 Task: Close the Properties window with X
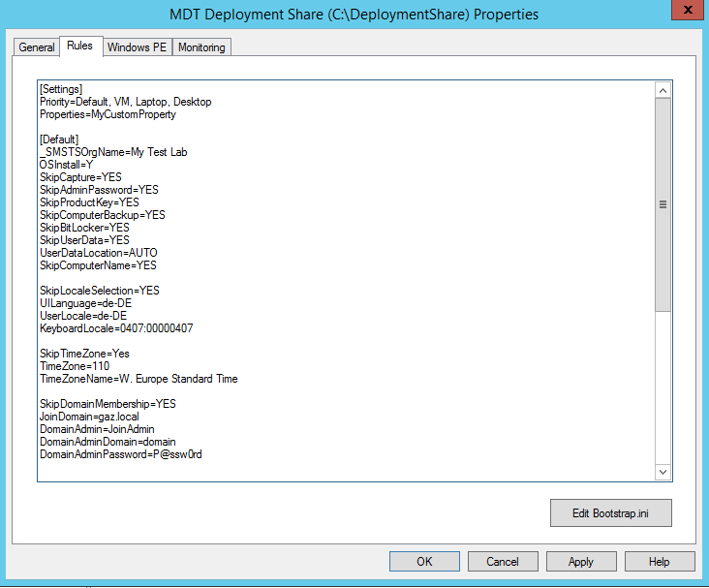pyautogui.click(x=686, y=12)
